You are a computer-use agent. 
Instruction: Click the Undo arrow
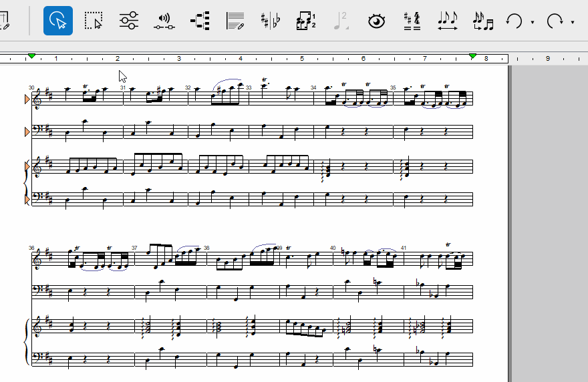click(514, 21)
